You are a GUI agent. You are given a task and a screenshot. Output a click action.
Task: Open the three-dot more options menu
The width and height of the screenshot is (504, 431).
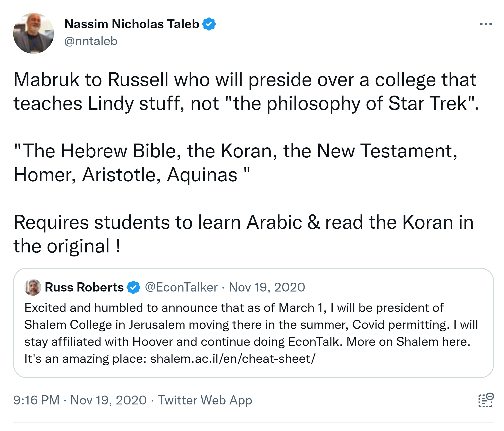click(x=486, y=24)
